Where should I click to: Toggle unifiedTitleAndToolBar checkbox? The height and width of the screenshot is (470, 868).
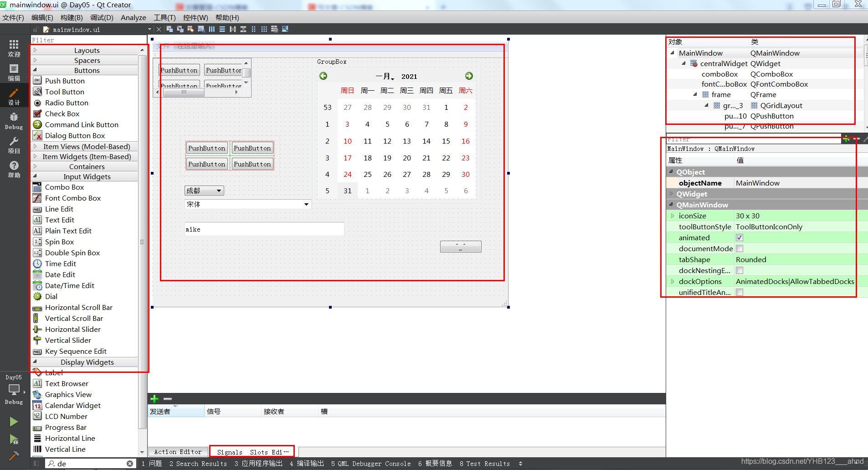coord(740,292)
